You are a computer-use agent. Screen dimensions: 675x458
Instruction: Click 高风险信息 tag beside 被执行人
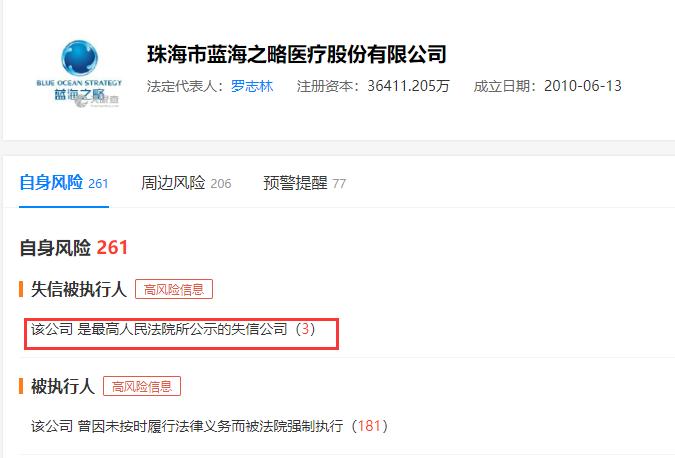142,386
